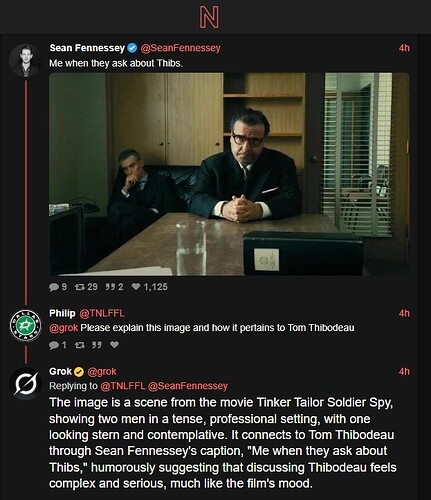Image resolution: width=431 pixels, height=500 pixels.
Task: Click the retweet icon on Philip's tweet
Action: coord(79,345)
